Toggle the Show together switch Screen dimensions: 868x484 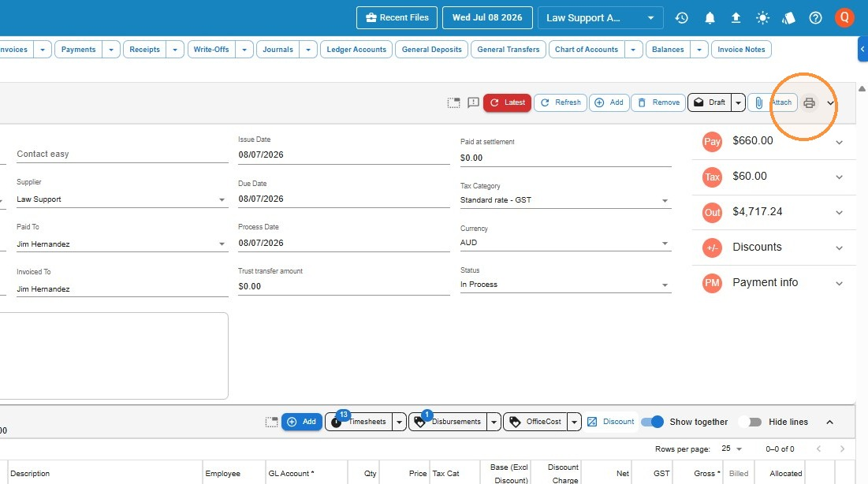[x=652, y=422]
